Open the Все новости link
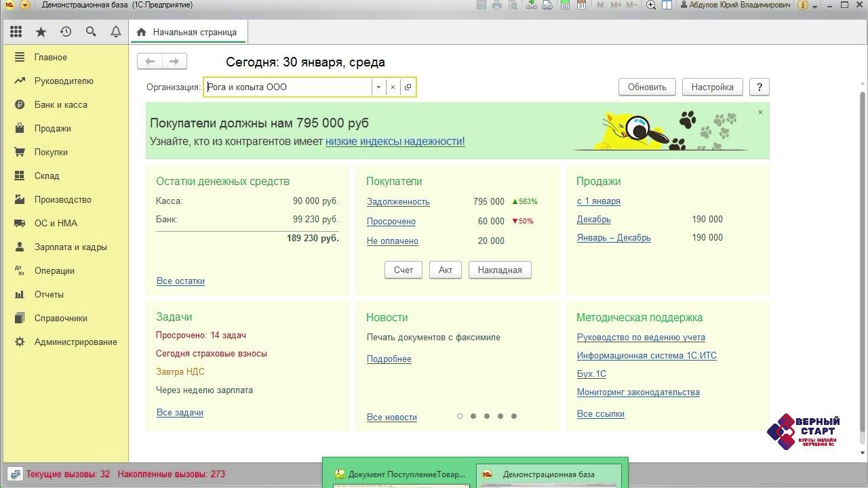The image size is (868, 488). 392,418
